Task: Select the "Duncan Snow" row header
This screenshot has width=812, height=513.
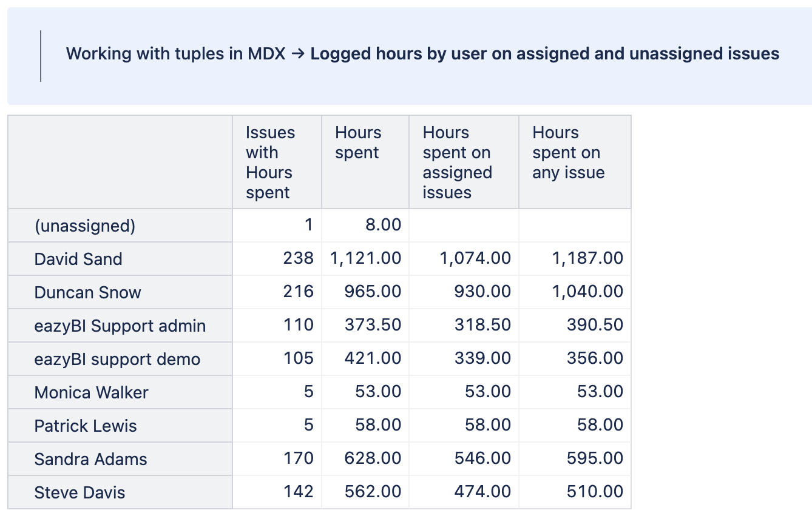Action: point(87,293)
